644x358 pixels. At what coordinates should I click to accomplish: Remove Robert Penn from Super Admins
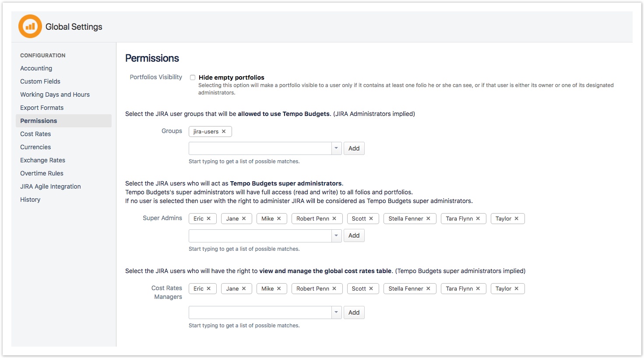334,218
